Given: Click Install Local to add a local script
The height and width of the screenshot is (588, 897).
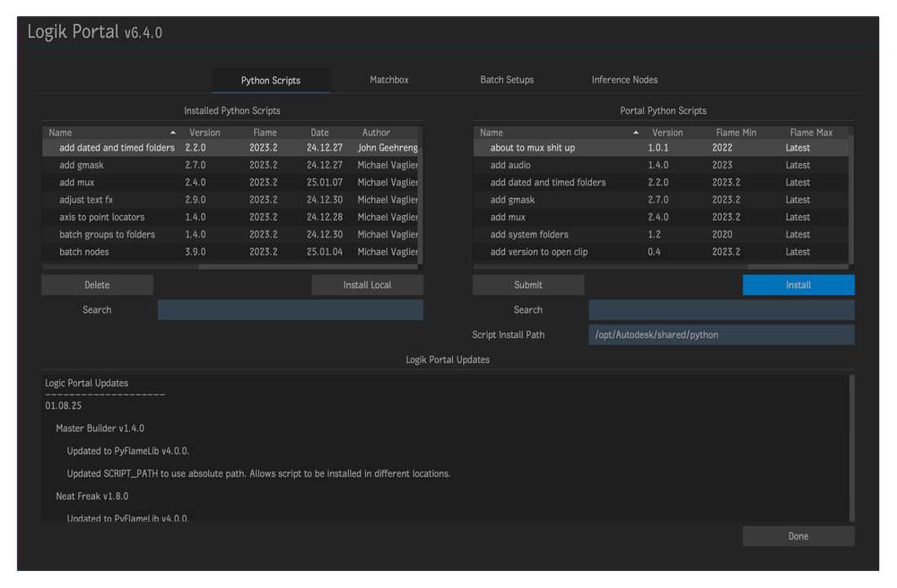Looking at the screenshot, I should tap(367, 284).
